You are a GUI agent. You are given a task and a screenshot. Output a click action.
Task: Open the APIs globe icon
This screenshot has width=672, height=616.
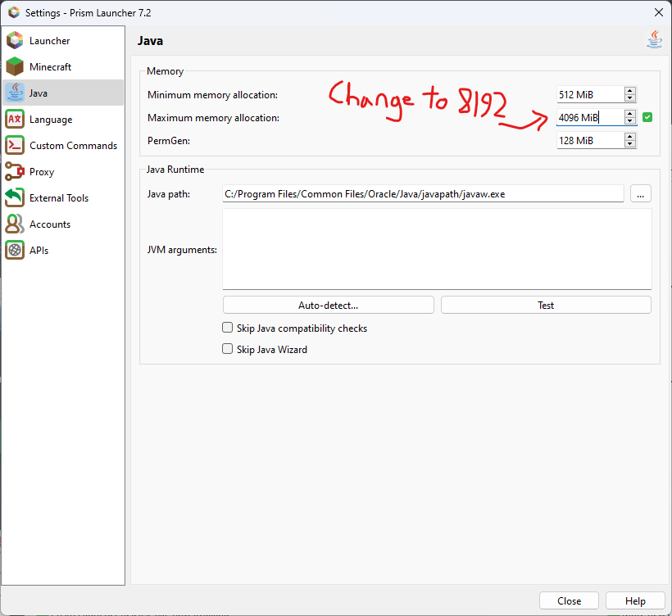pyautogui.click(x=15, y=250)
